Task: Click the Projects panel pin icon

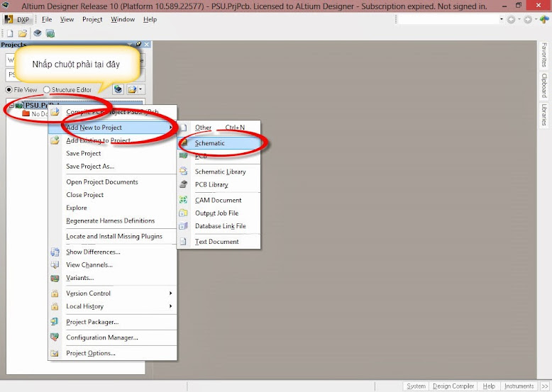Action: [138, 44]
